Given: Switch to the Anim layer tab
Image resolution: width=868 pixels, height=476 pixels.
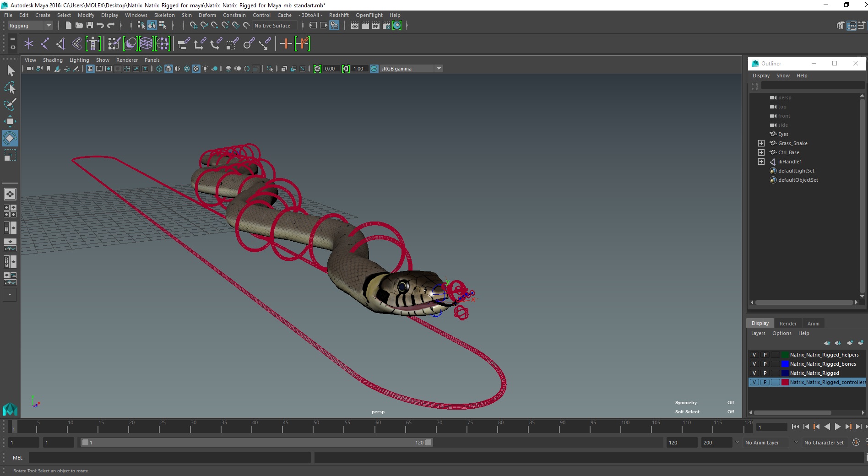Looking at the screenshot, I should click(814, 324).
